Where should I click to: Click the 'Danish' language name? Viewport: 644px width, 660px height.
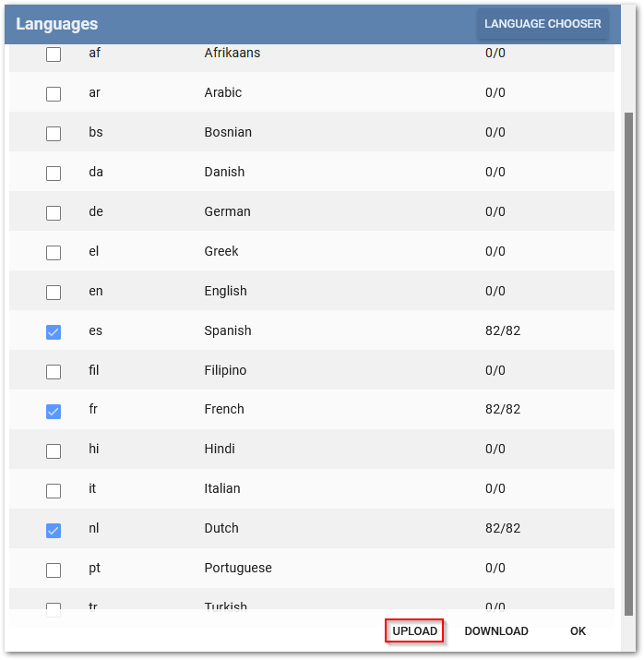[224, 172]
